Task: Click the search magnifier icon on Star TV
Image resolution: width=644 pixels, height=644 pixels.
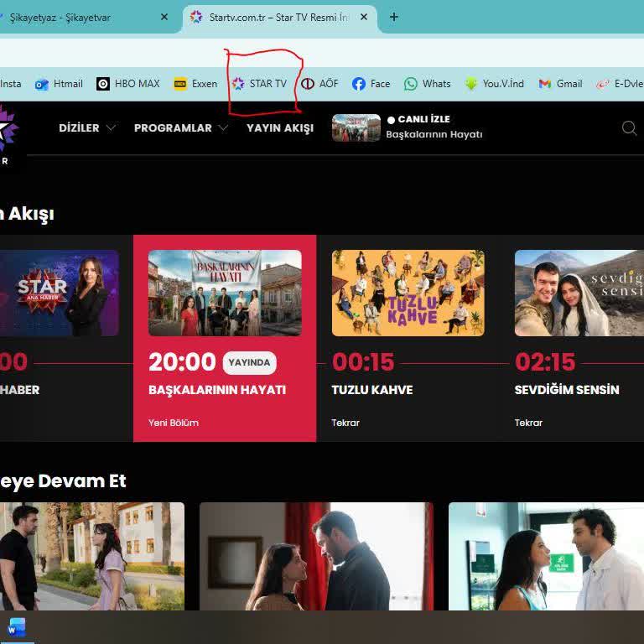Action: click(629, 128)
